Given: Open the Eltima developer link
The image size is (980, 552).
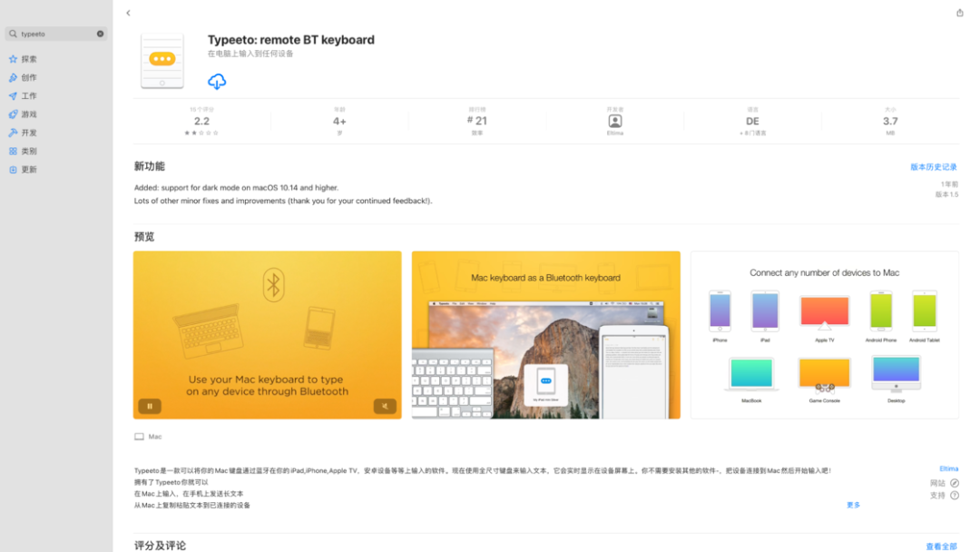Looking at the screenshot, I should tap(949, 468).
